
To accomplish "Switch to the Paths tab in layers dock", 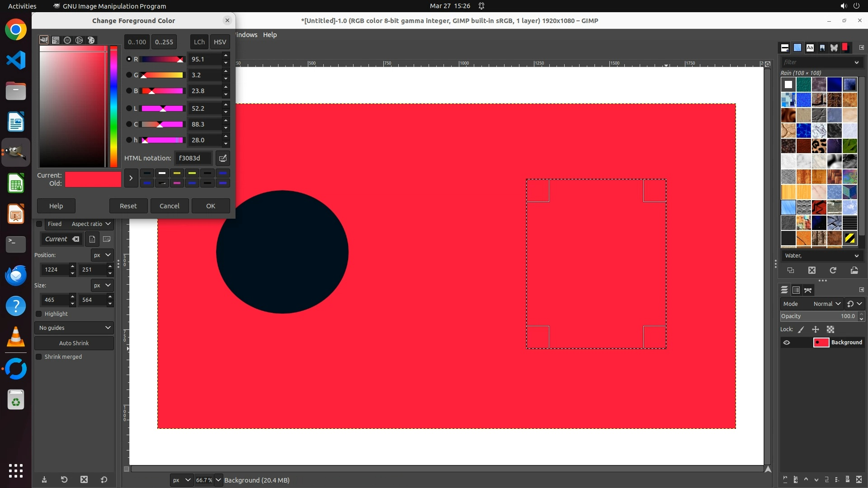I will (808, 290).
